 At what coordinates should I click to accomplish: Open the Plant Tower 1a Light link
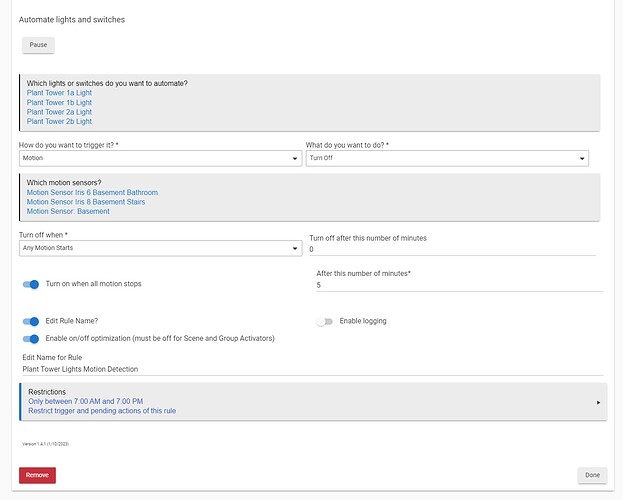[59, 93]
